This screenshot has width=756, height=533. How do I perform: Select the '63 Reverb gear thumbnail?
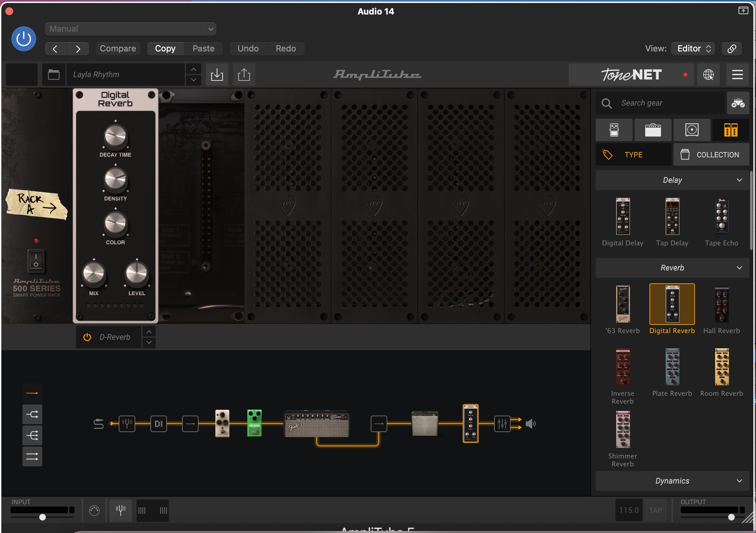623,304
